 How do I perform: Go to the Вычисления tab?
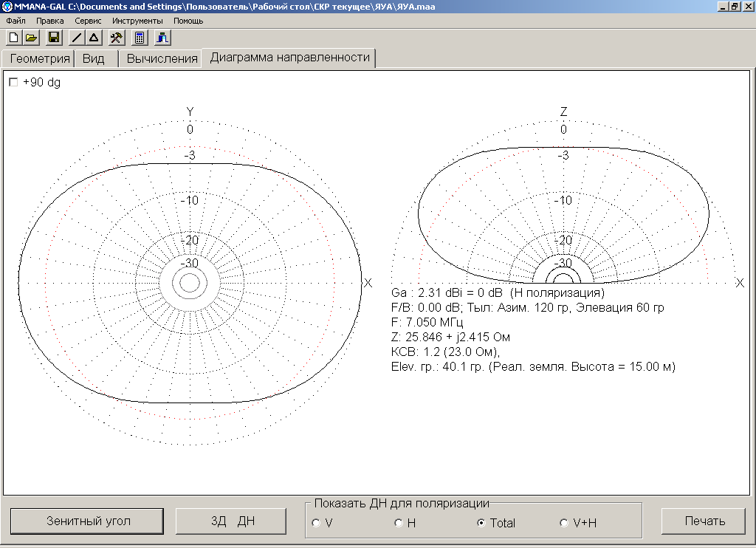[162, 59]
